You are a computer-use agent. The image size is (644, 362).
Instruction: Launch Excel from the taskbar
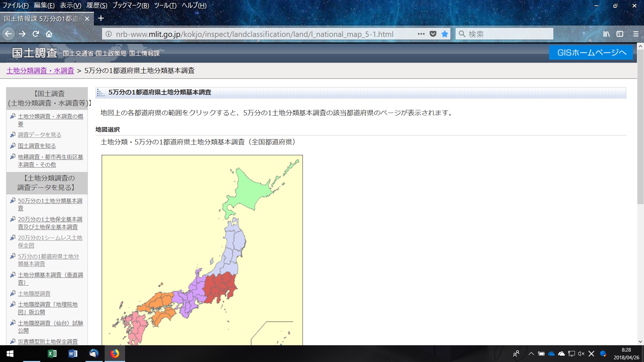pos(52,354)
